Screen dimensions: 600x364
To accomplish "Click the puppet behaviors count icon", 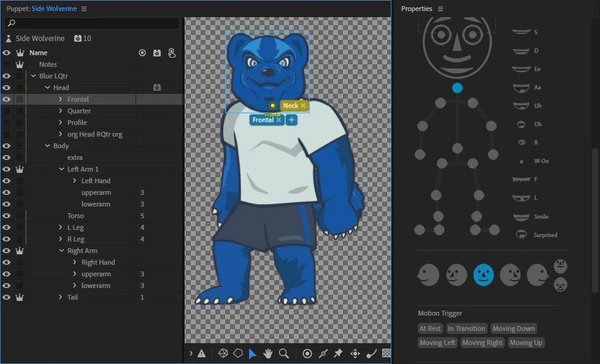I will click(78, 38).
